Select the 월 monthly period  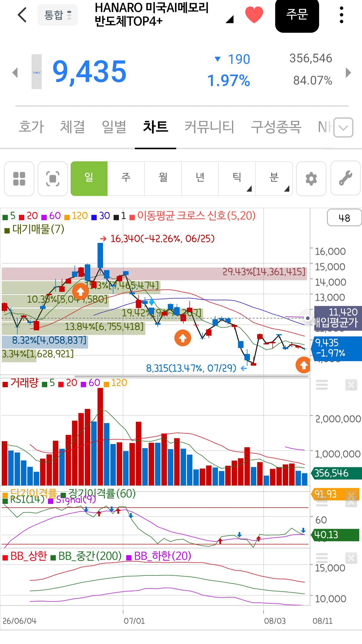coord(163,178)
